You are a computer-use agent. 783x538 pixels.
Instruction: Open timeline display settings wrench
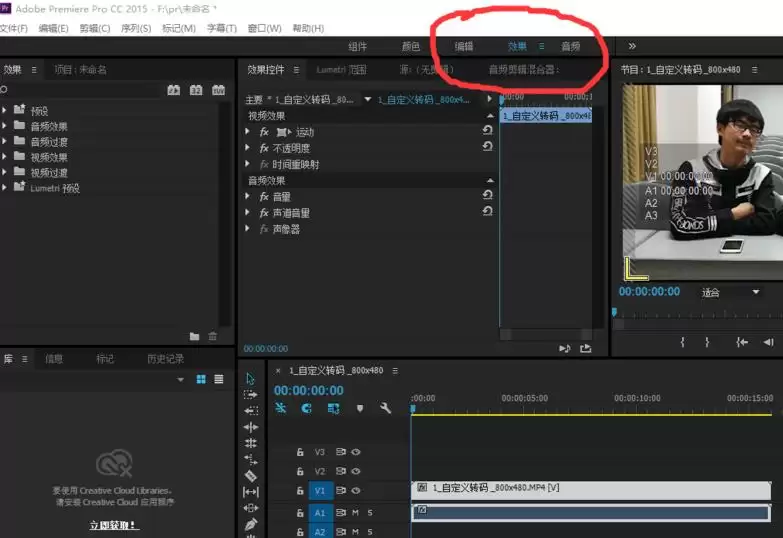[386, 408]
